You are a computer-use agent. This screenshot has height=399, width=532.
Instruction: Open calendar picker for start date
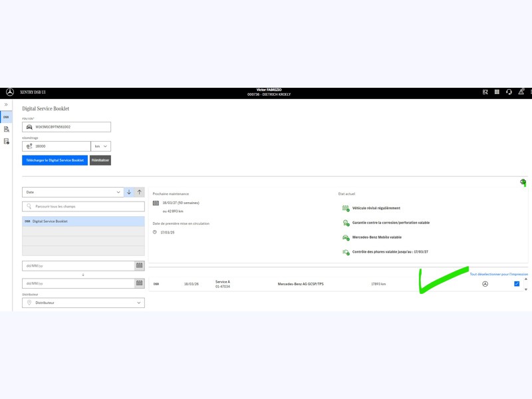139,265
